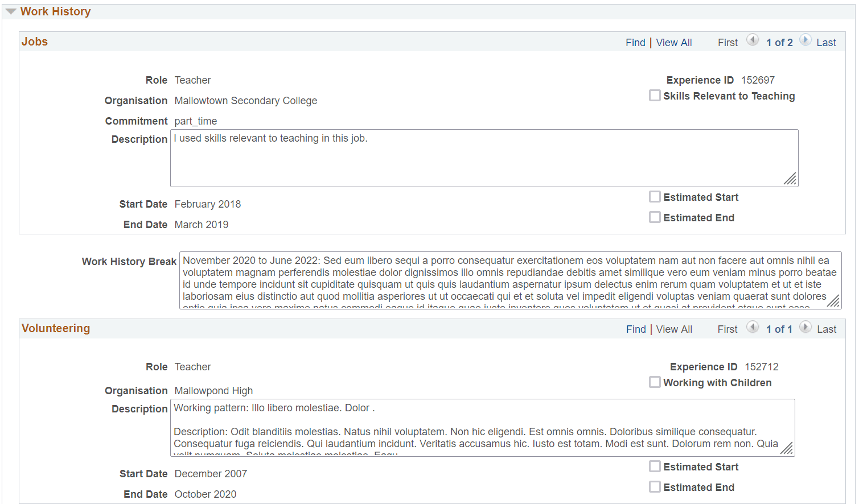859x504 pixels.
Task: Open View All for Volunteering records
Action: (x=674, y=329)
